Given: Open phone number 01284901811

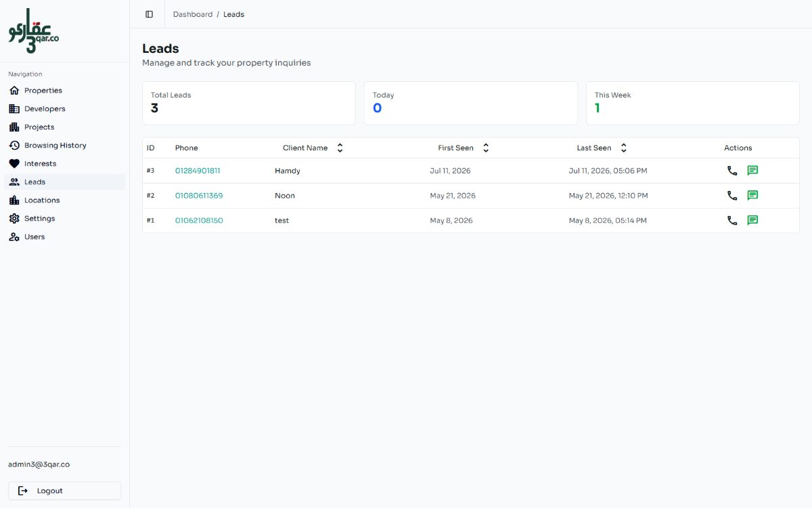Looking at the screenshot, I should coord(198,171).
